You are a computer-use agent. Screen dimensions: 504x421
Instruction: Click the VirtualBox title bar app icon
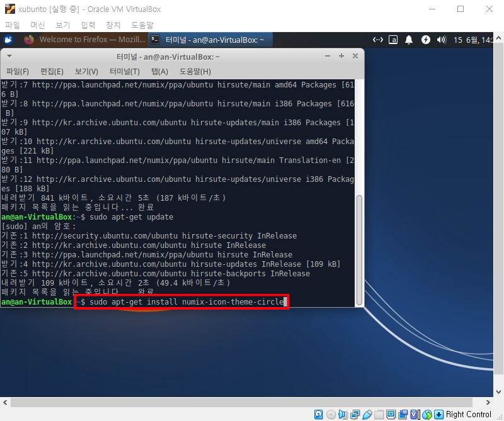10,9
